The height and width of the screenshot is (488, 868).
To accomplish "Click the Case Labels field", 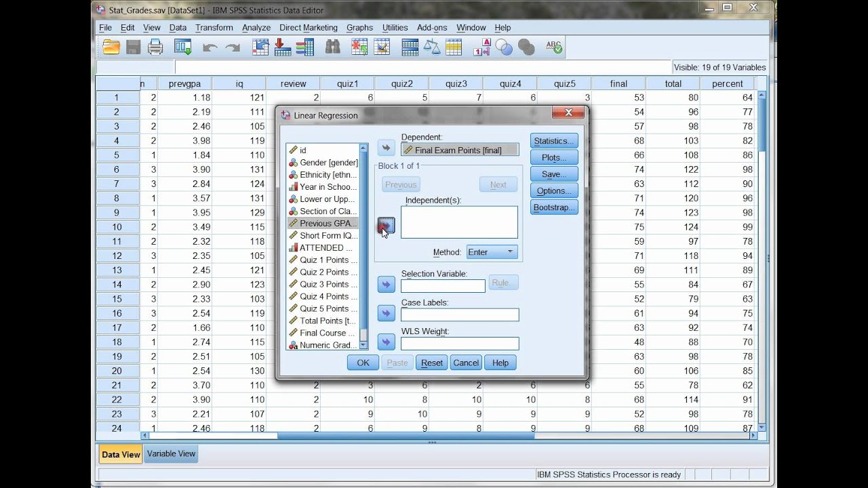I will click(460, 314).
